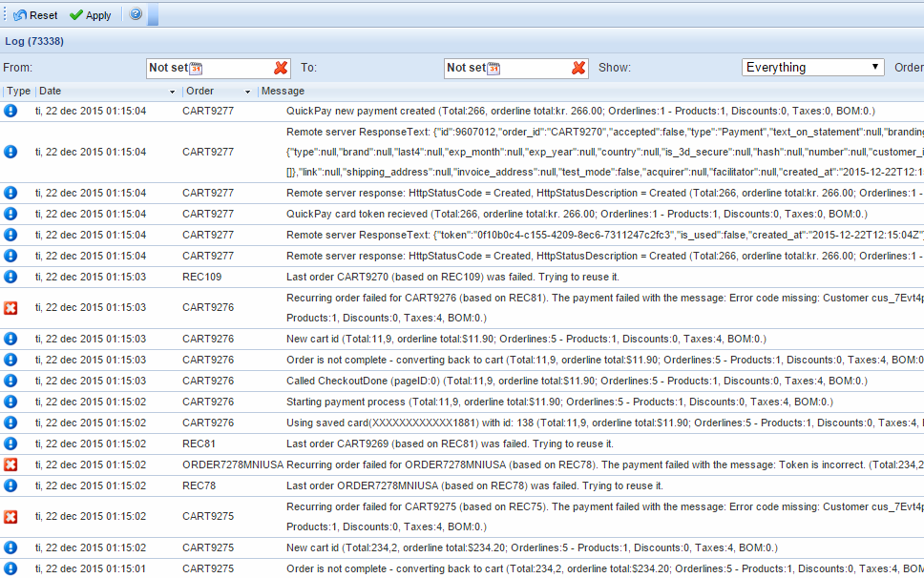Viewport: 924px width, 578px height.
Task: Click the Apply button with green checkmark
Action: [x=91, y=15]
